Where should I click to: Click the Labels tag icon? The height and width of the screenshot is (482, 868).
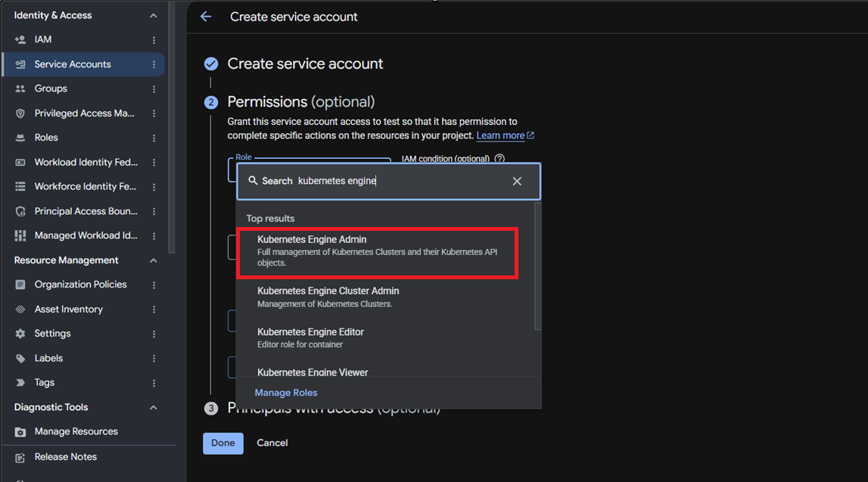coord(20,359)
